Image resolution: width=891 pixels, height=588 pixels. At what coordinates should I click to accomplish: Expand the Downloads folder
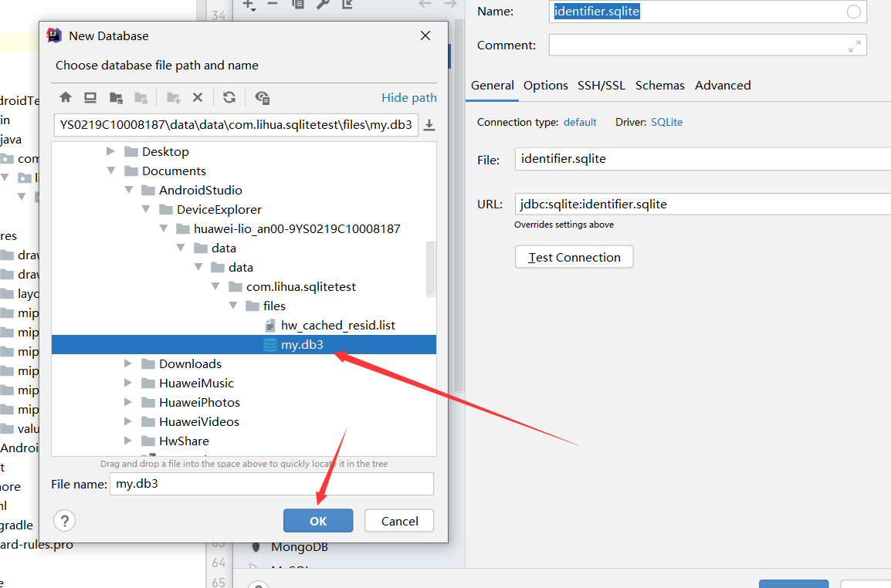[128, 363]
